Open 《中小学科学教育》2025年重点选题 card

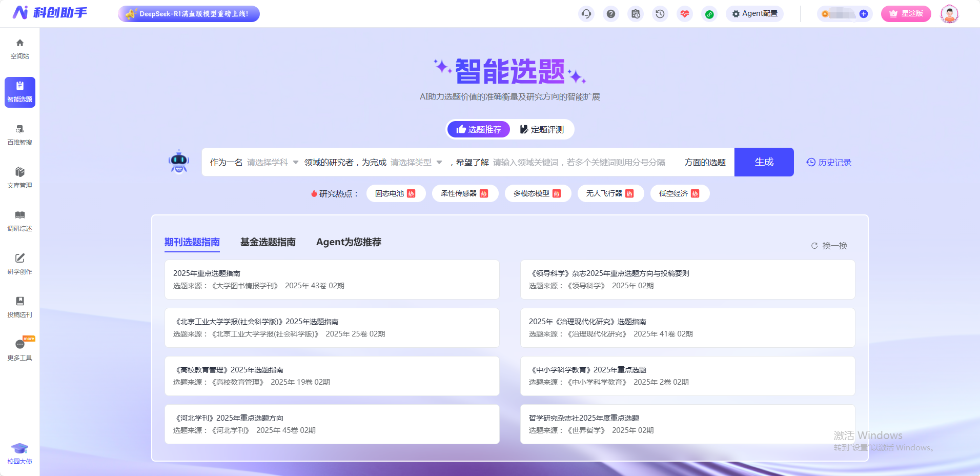click(x=688, y=376)
